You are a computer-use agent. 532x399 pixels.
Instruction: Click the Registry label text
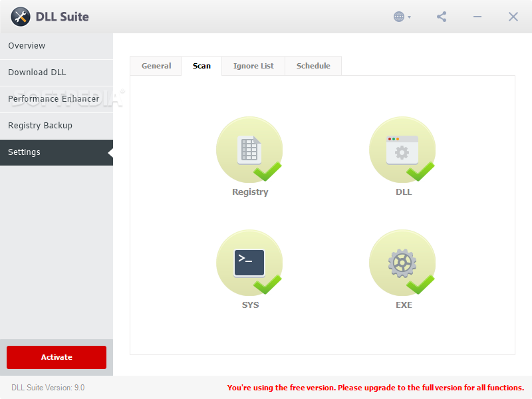(250, 192)
